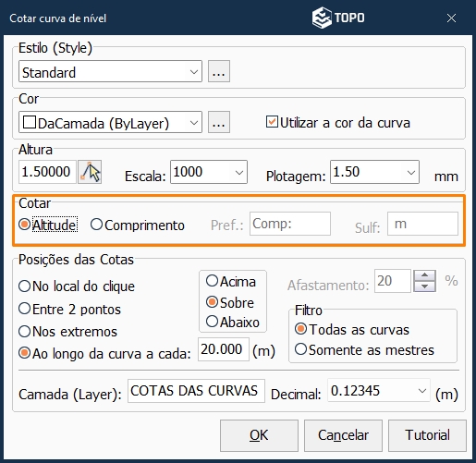Confirm with the OK button

pyautogui.click(x=259, y=435)
